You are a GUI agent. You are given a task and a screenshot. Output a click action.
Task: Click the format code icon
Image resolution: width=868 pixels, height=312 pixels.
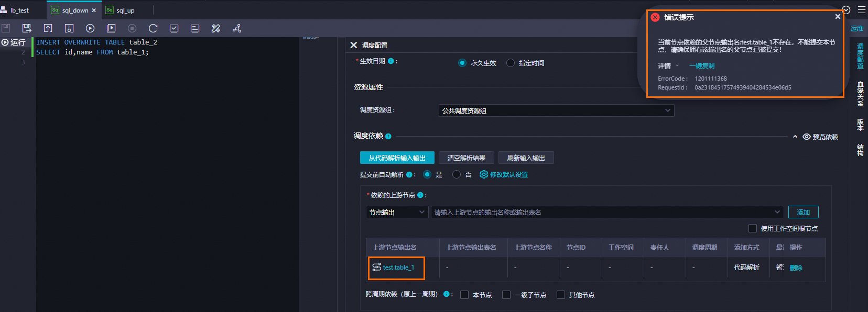[195, 28]
